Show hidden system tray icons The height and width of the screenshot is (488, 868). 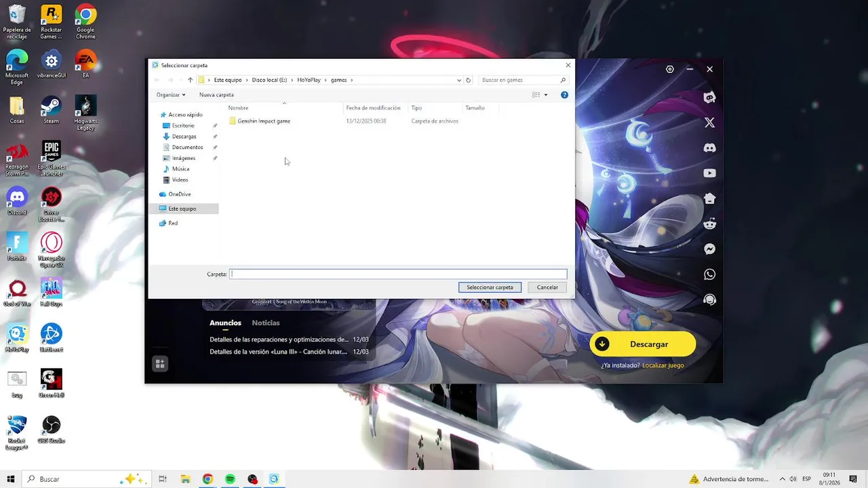782,479
